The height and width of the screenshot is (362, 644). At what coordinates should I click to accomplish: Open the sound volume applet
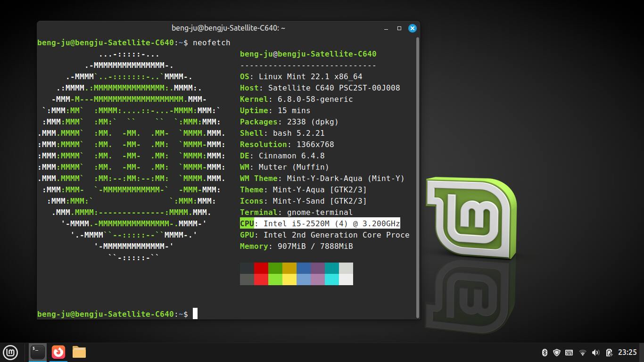click(x=595, y=353)
